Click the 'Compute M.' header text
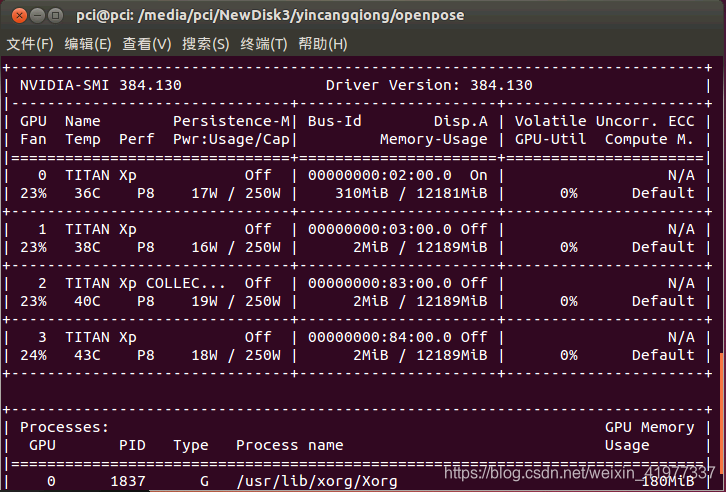Screen dimensions: 726x492 tap(649, 139)
